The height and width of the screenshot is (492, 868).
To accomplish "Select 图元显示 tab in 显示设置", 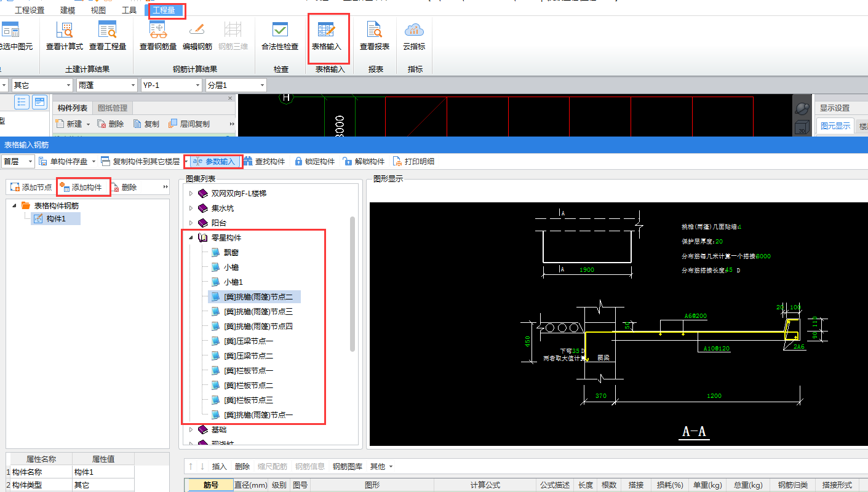I will pyautogui.click(x=835, y=126).
